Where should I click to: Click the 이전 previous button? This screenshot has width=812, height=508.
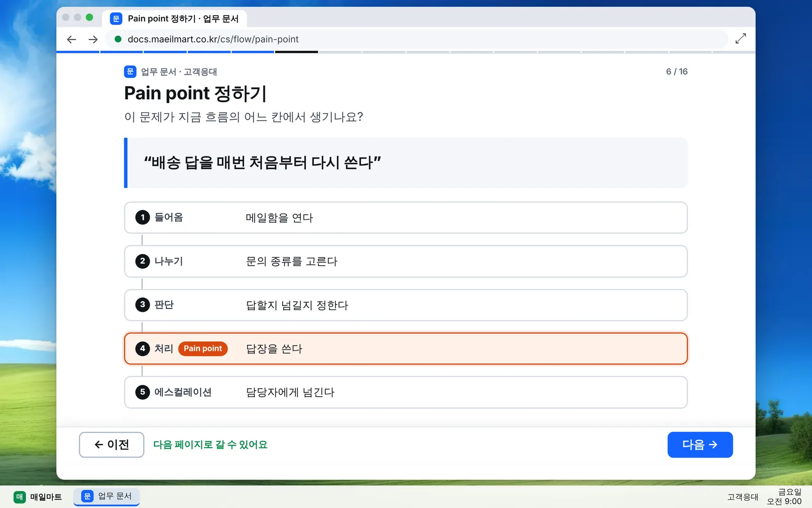click(112, 444)
